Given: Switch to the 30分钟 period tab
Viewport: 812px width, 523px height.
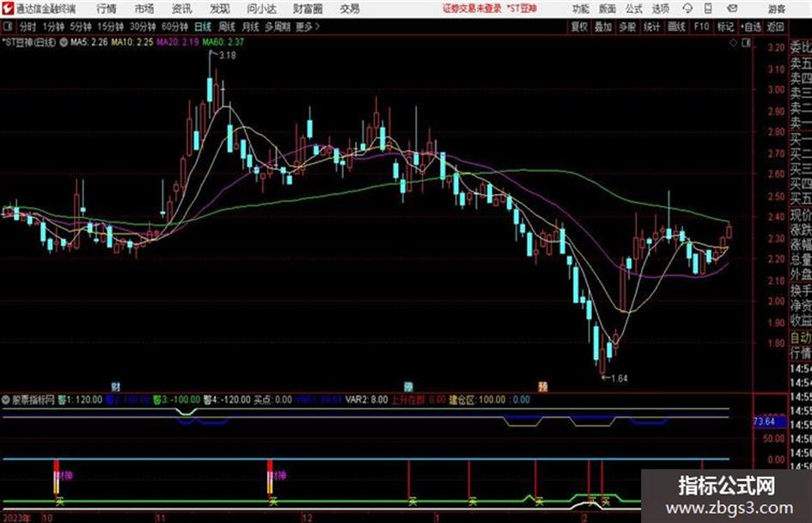Looking at the screenshot, I should point(143,27).
